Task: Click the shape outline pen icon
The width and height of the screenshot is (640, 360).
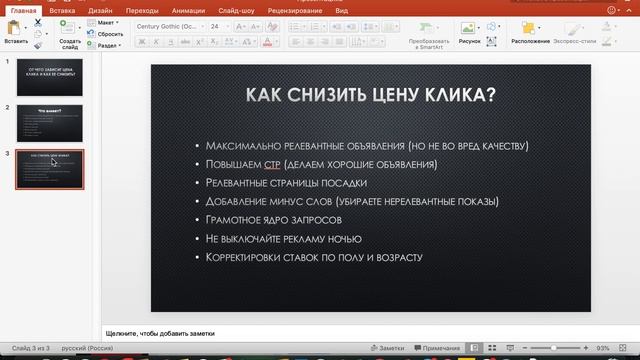Action: tap(607, 41)
